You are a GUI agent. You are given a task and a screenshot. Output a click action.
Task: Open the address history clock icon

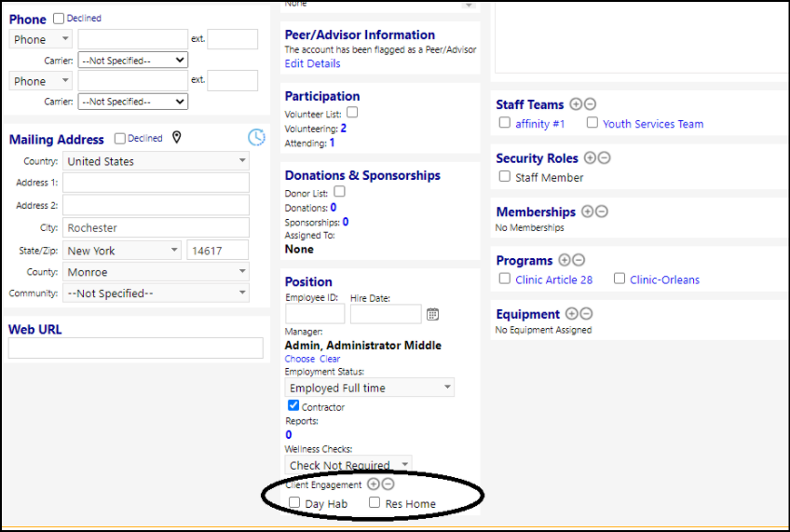[x=256, y=137]
